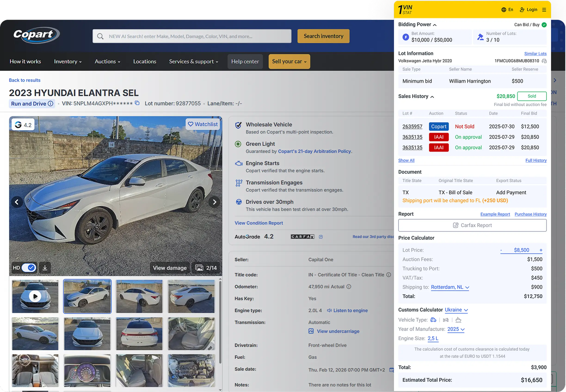566x392 pixels.
Task: Open the Purchase History link
Action: [x=530, y=214]
